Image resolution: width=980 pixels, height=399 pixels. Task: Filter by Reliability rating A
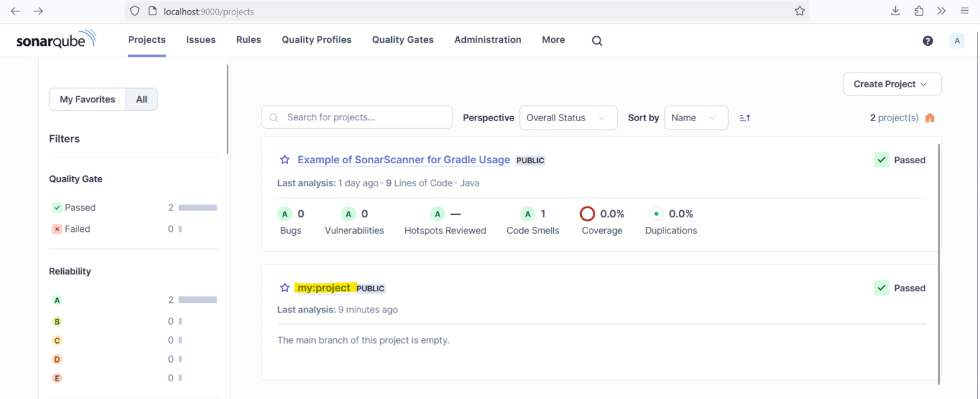[x=57, y=300]
